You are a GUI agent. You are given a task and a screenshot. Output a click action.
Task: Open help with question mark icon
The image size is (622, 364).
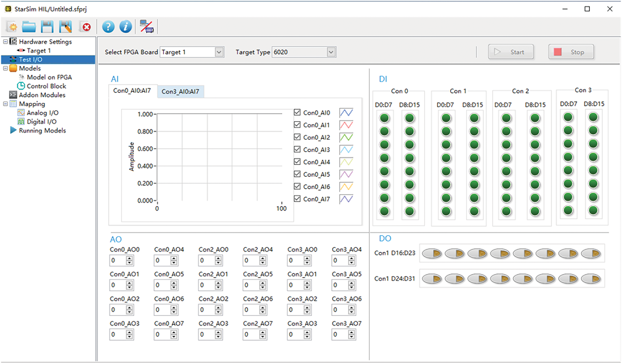(108, 27)
